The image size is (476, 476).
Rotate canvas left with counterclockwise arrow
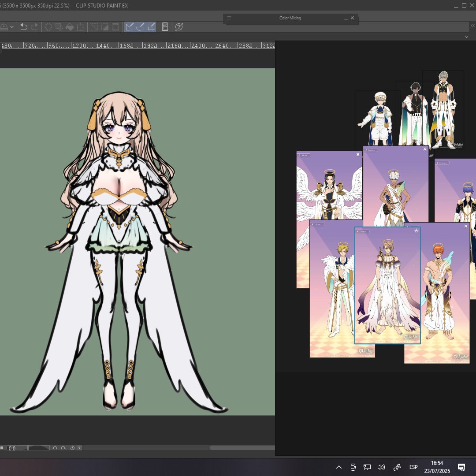(55, 448)
